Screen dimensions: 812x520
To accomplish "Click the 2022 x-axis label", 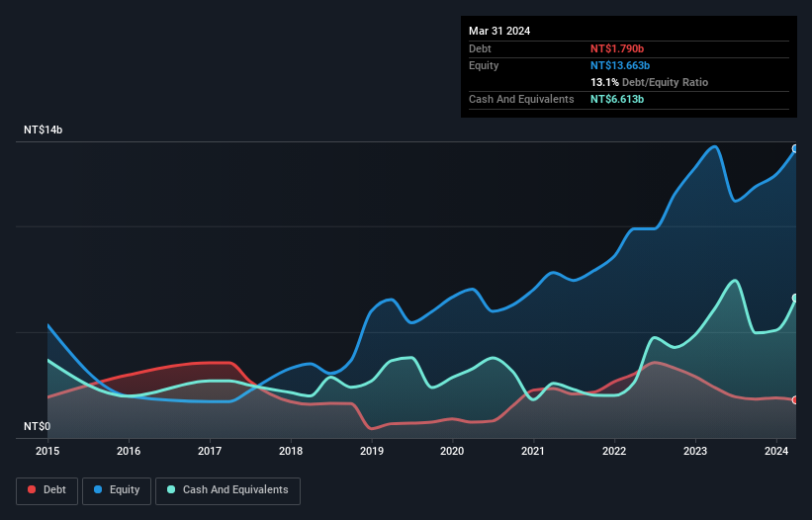I will click(614, 451).
